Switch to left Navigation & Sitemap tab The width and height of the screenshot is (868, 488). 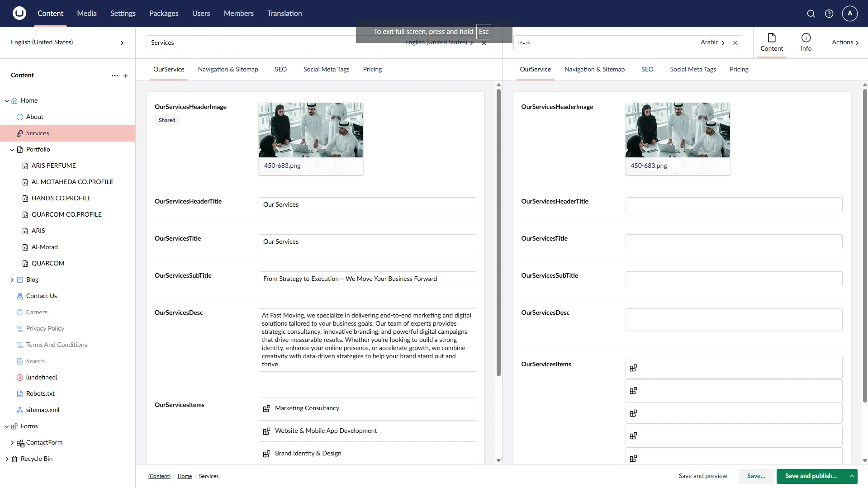point(228,70)
